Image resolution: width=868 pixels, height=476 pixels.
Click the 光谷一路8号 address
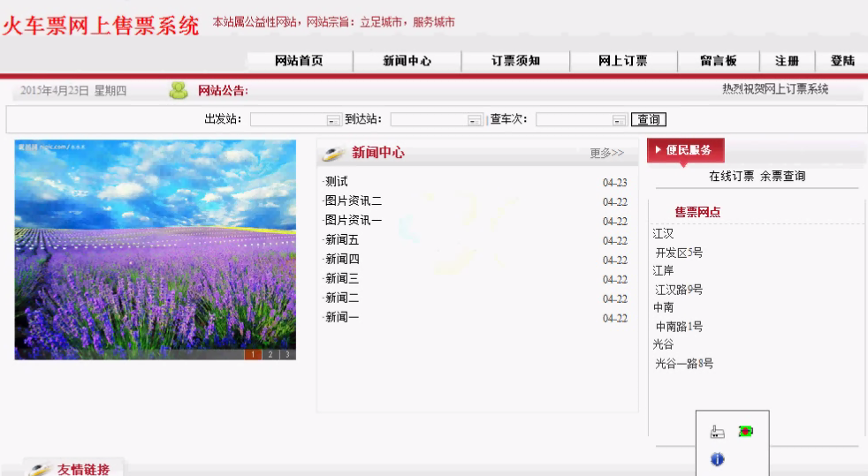684,363
